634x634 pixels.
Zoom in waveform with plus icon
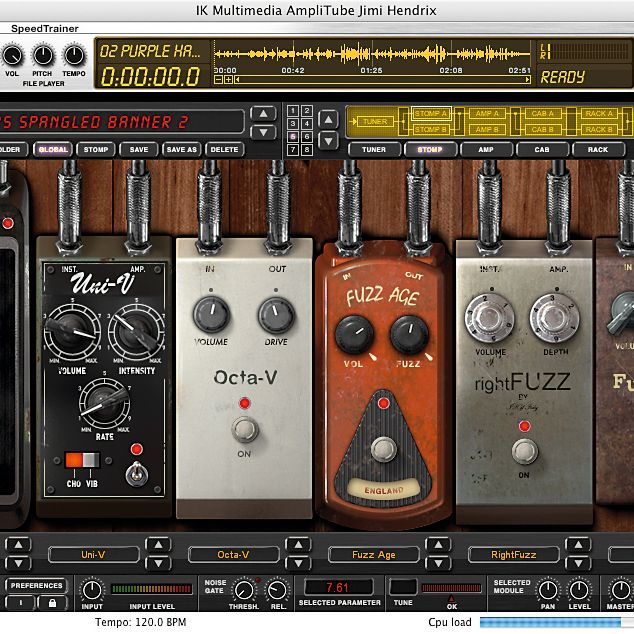click(228, 80)
